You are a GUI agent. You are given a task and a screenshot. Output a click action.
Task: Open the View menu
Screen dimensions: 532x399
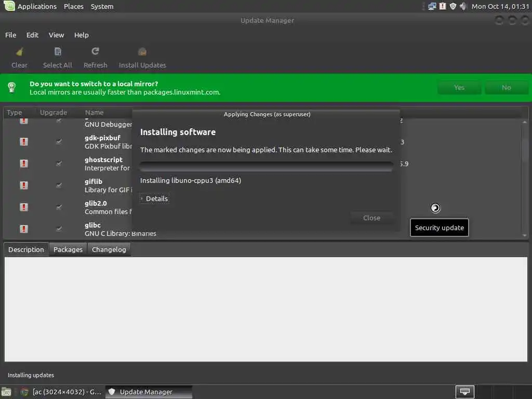pos(56,35)
